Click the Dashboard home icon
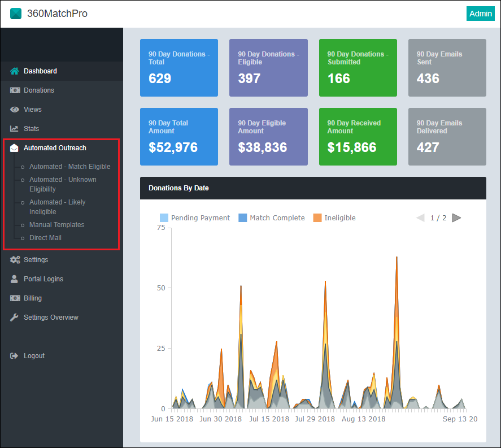Image resolution: width=501 pixels, height=448 pixels. click(x=14, y=71)
